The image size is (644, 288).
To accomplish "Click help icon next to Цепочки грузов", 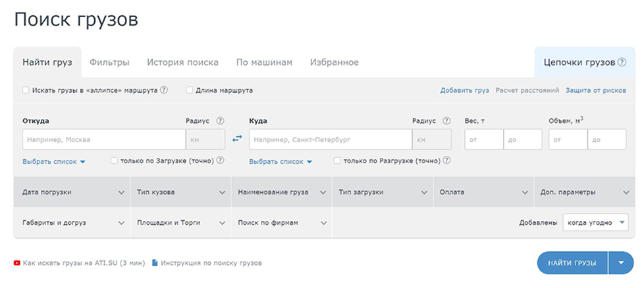I will [622, 62].
